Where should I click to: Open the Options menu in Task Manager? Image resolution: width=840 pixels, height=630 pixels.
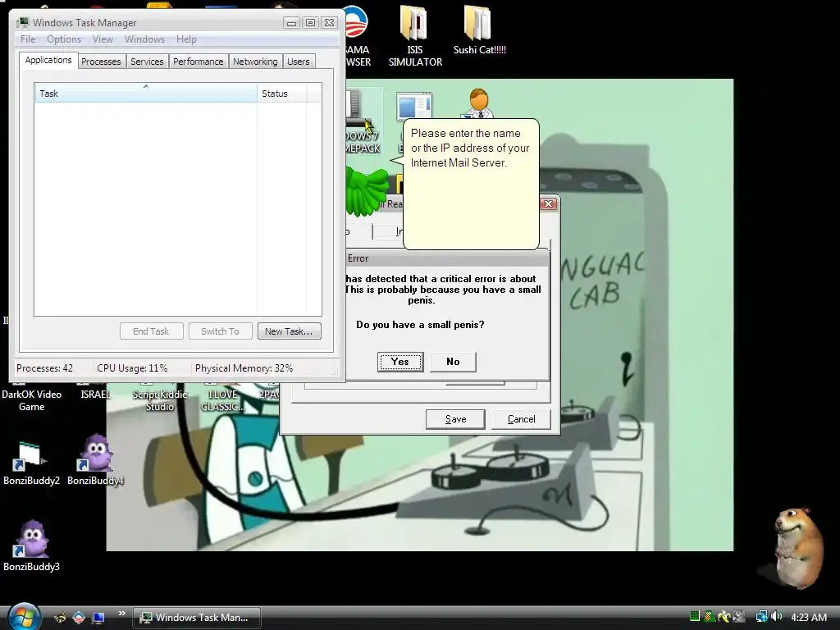(x=64, y=39)
